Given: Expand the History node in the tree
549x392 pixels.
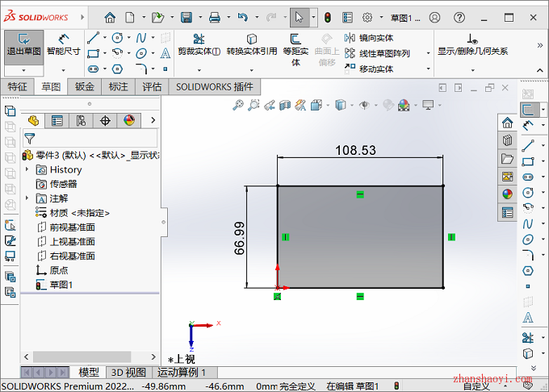Looking at the screenshot, I should tap(27, 169).
